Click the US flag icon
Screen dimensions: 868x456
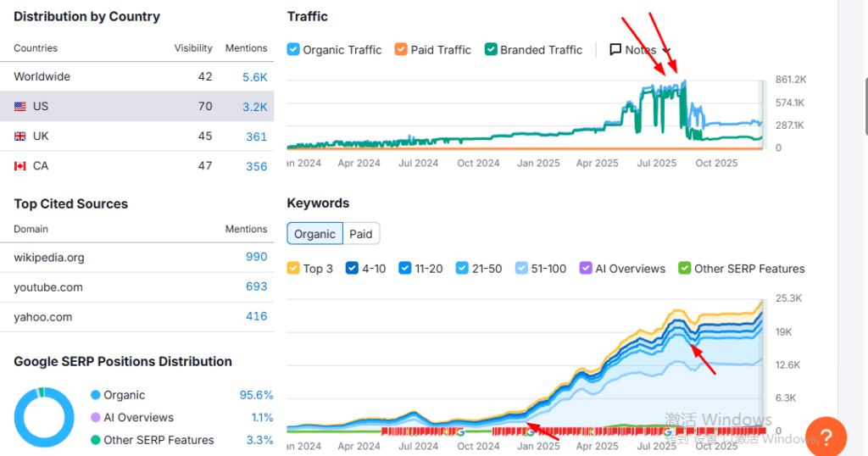click(19, 107)
